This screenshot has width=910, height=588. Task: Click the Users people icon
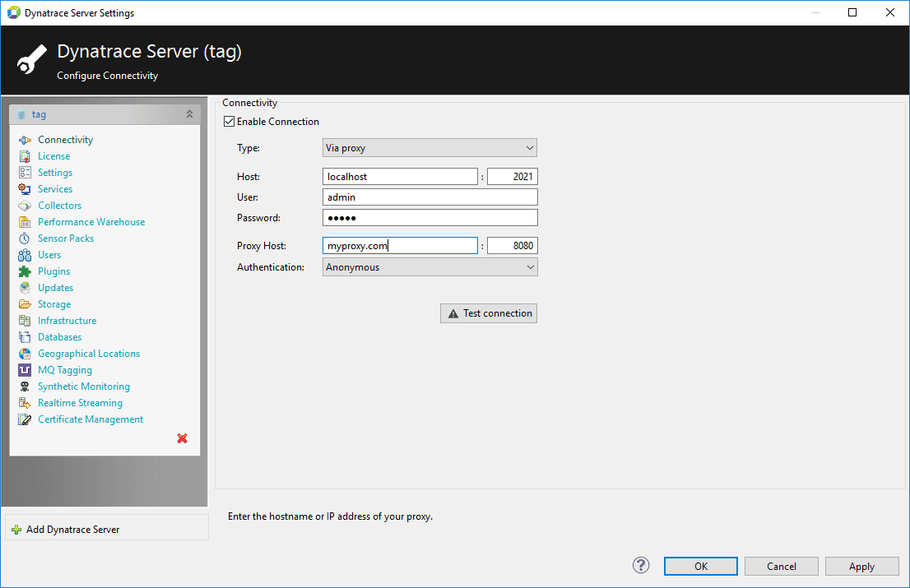[25, 255]
